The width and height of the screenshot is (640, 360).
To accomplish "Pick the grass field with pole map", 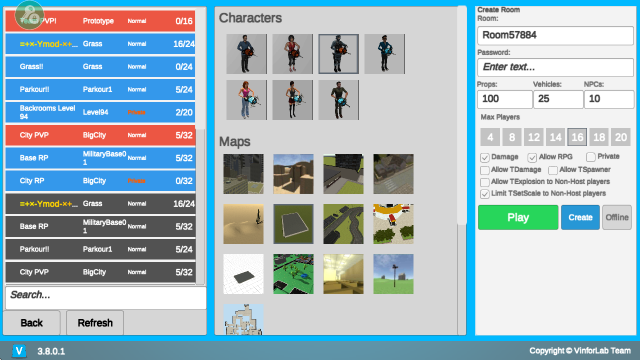I will [x=393, y=274].
